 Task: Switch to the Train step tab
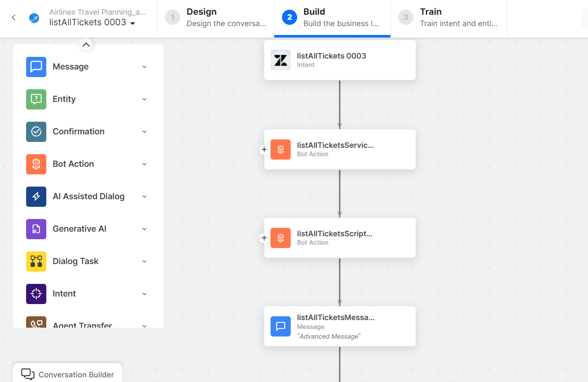tap(449, 18)
